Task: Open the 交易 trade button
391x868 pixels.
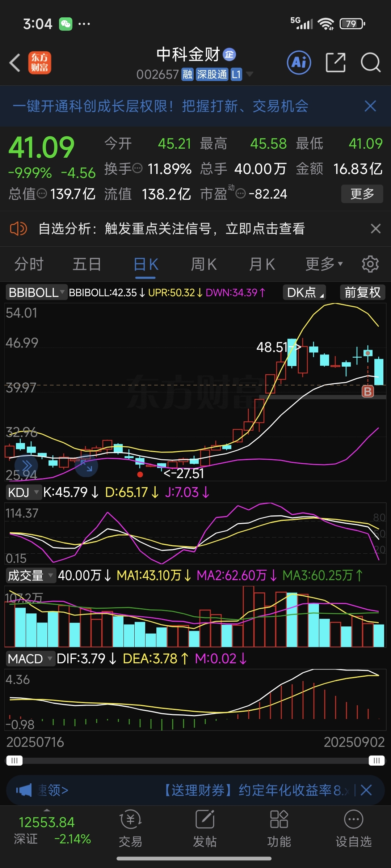Action: 130,828
